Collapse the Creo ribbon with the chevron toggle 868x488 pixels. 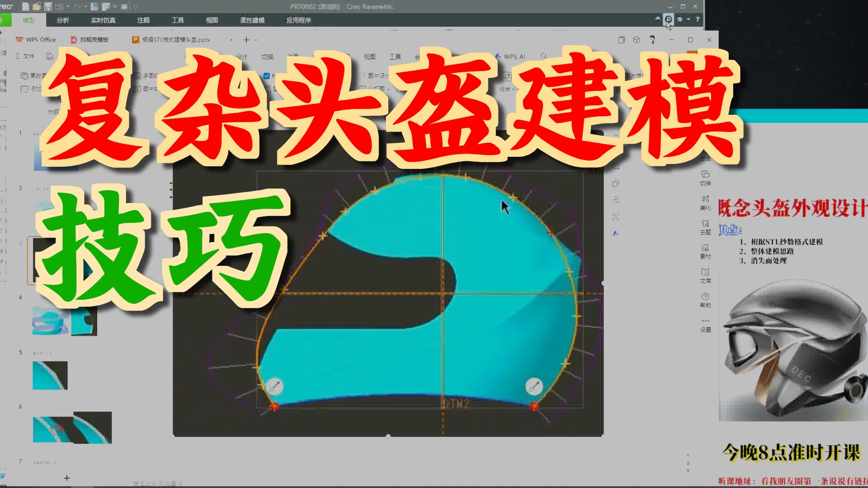click(658, 19)
